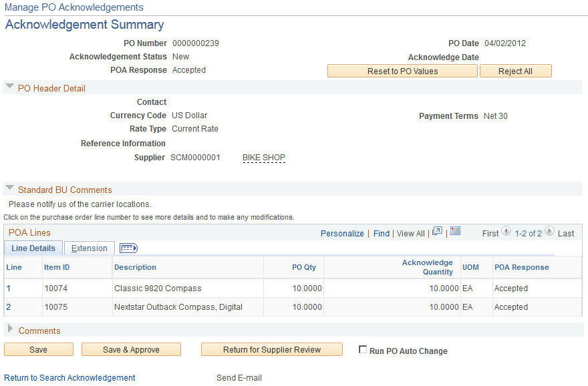
Task: Open the POA Lines grid in a new window
Action: 438,231
